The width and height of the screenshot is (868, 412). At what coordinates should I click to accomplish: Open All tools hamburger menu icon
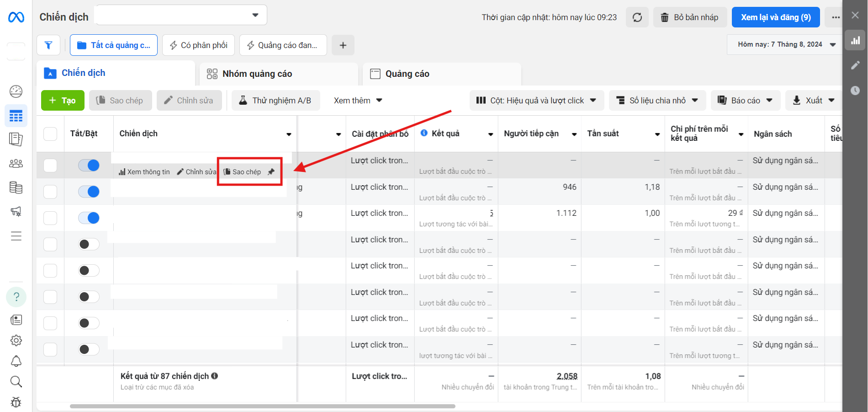click(x=16, y=236)
